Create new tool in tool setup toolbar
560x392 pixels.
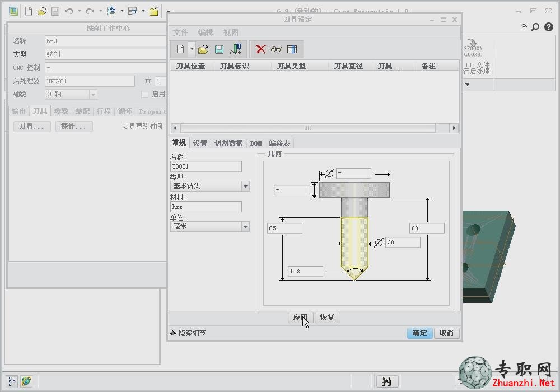(x=180, y=49)
